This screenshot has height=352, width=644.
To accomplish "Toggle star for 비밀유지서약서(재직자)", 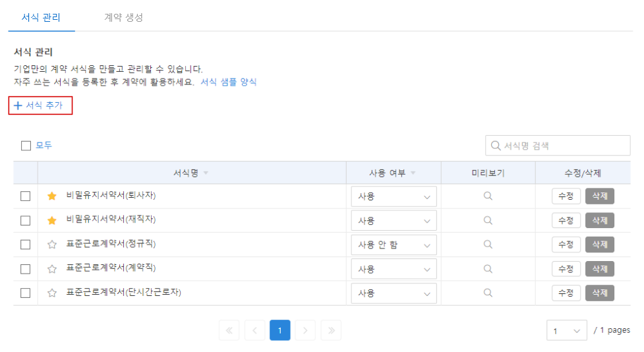I will pos(52,221).
